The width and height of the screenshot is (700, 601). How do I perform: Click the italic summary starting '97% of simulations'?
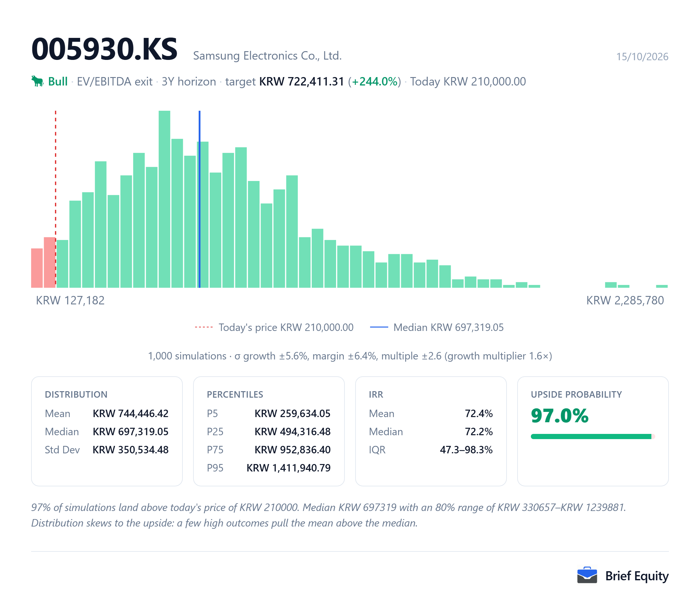[x=328, y=507]
